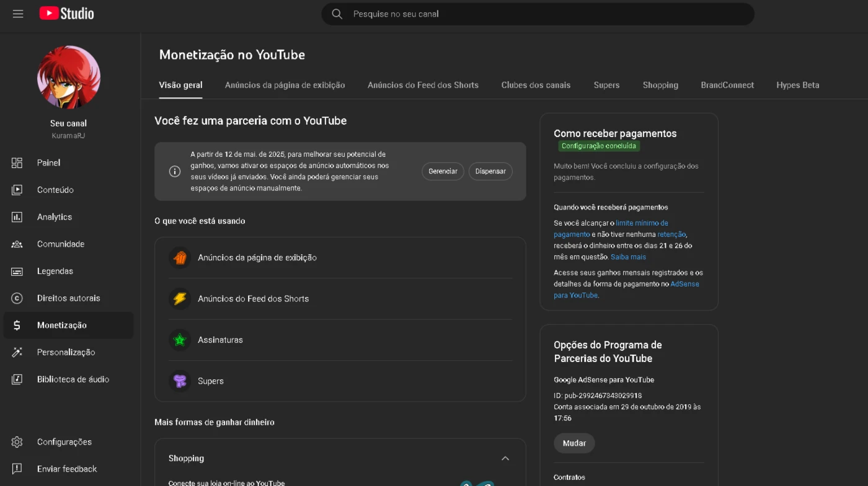The image size is (868, 486).
Task: Click the info icon in the notice banner
Action: 175,171
